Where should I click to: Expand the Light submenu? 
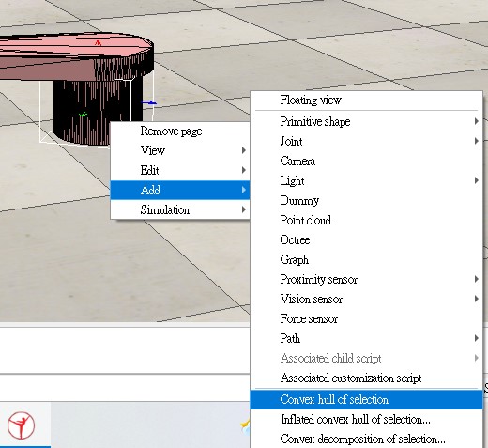coord(366,180)
